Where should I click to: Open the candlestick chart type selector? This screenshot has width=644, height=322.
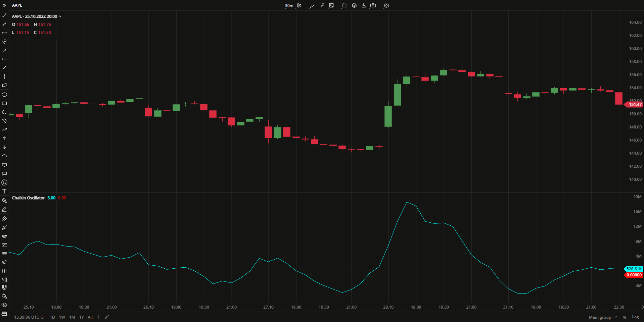click(299, 5)
